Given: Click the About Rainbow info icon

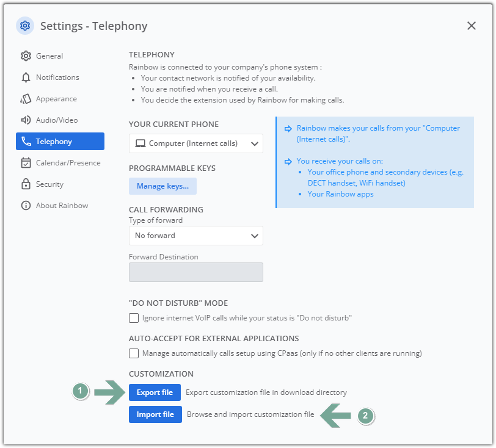Looking at the screenshot, I should click(26, 206).
